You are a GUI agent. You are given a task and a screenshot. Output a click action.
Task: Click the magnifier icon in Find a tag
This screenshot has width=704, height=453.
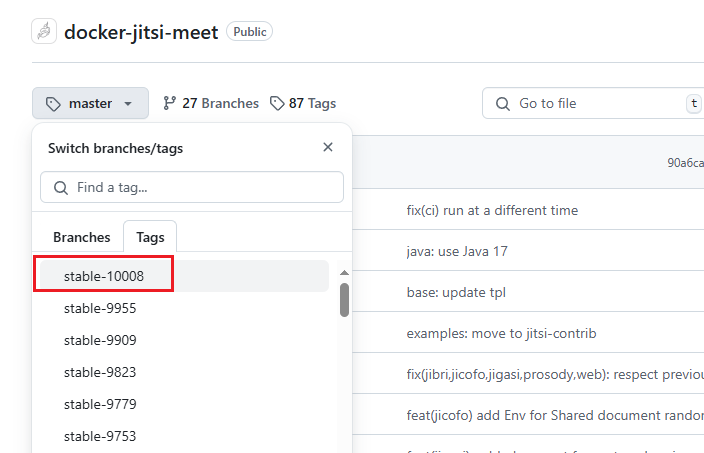pyautogui.click(x=61, y=188)
